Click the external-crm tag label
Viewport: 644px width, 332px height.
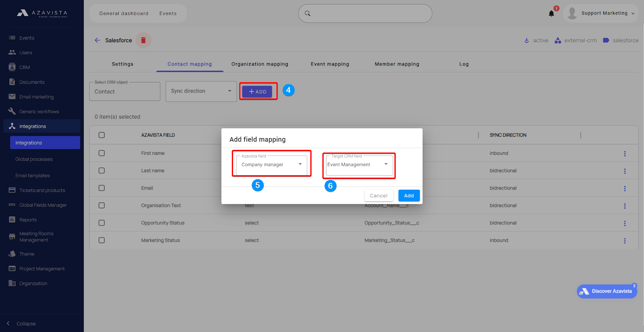tap(580, 40)
